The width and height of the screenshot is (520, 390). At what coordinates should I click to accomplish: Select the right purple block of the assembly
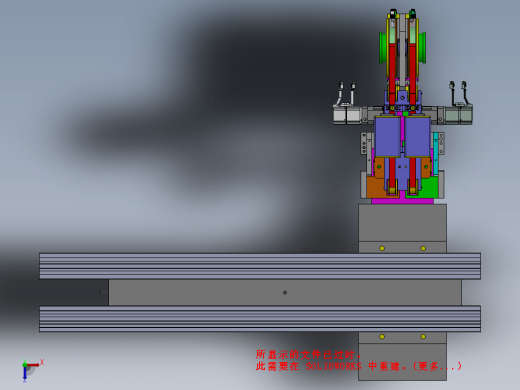pos(417,137)
